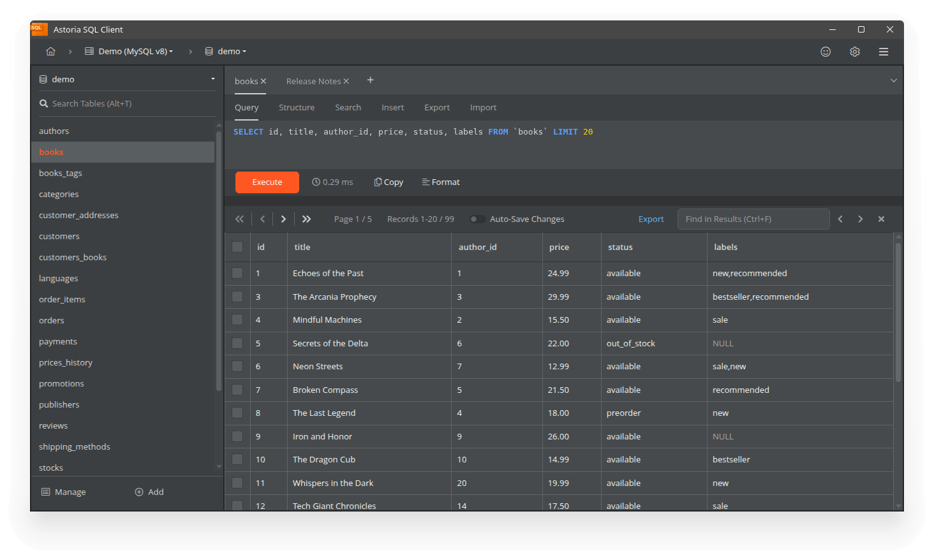This screenshot has height=560, width=934.
Task: Select row Secrets of the Delta checkbox
Action: tap(237, 343)
